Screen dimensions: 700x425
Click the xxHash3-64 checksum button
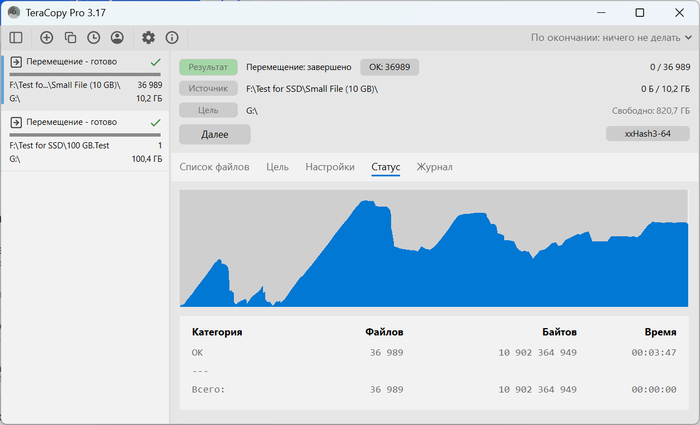[x=647, y=134]
